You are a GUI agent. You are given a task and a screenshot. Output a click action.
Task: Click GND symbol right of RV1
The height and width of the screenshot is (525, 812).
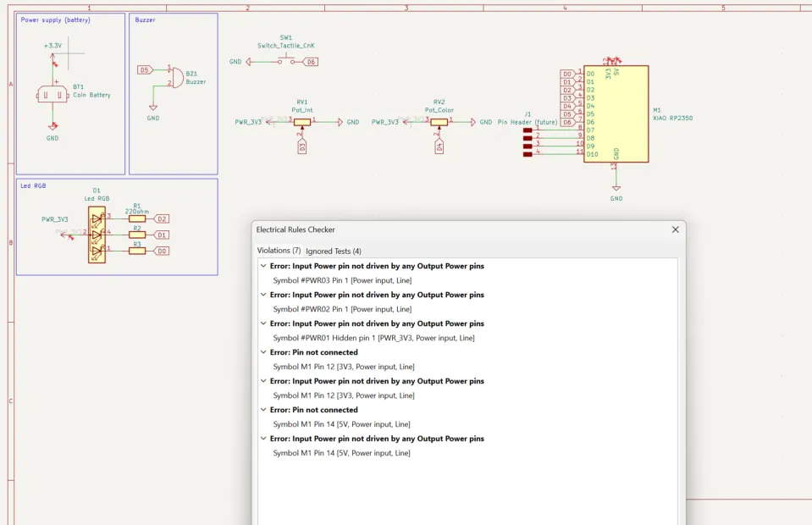coord(340,122)
